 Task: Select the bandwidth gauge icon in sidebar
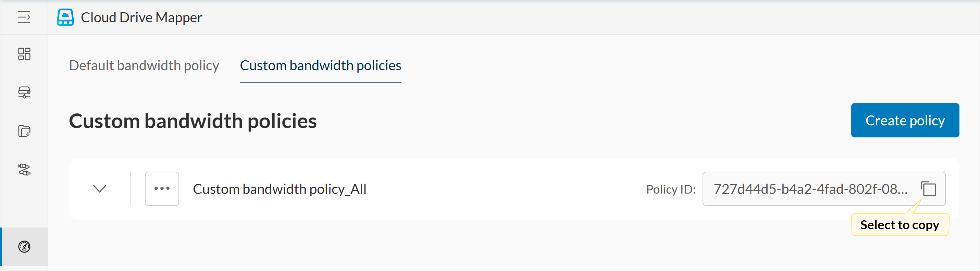(x=24, y=247)
